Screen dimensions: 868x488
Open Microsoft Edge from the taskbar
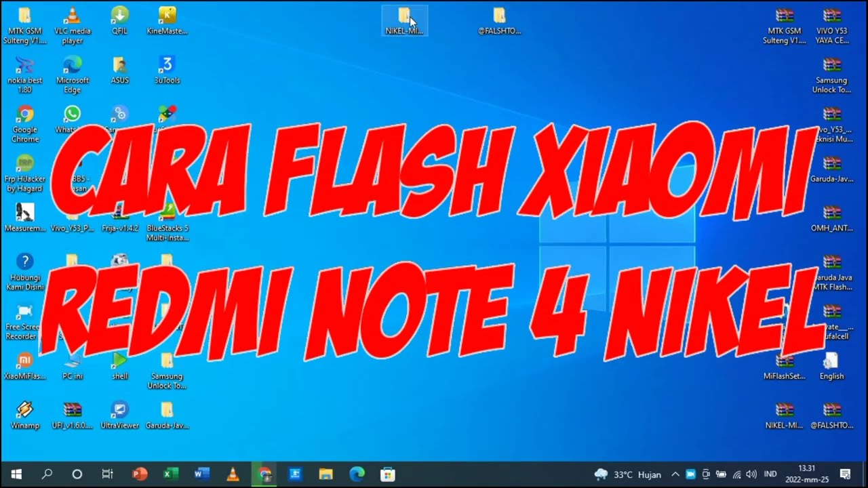(357, 474)
